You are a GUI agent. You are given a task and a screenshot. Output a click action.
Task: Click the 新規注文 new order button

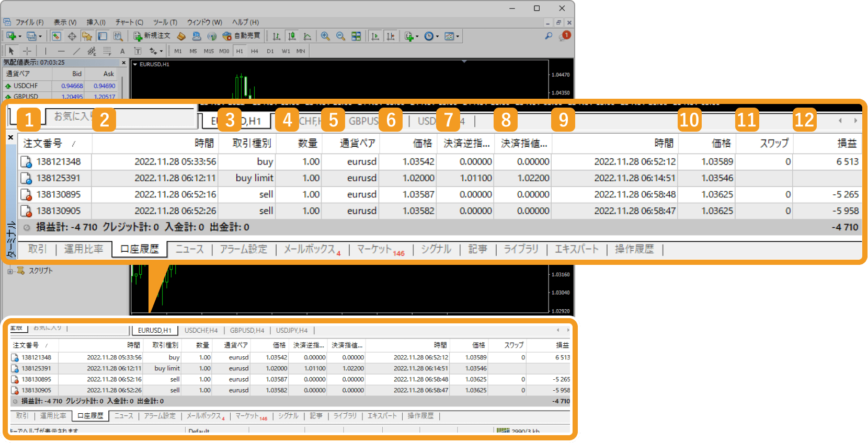coord(152,36)
